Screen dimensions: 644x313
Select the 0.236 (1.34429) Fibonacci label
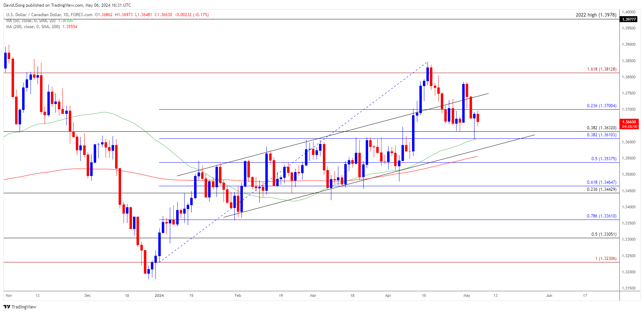602,189
